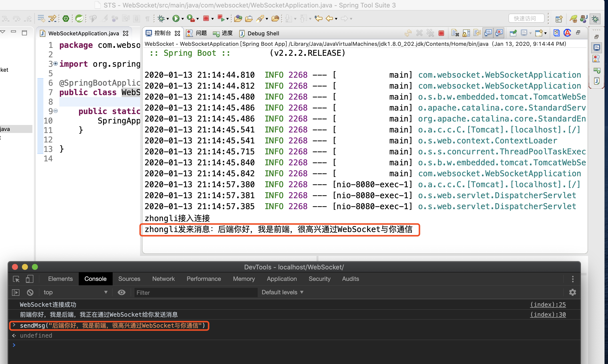Click the console Filter input field
Viewport: 608px width, 364px height.
click(x=196, y=293)
